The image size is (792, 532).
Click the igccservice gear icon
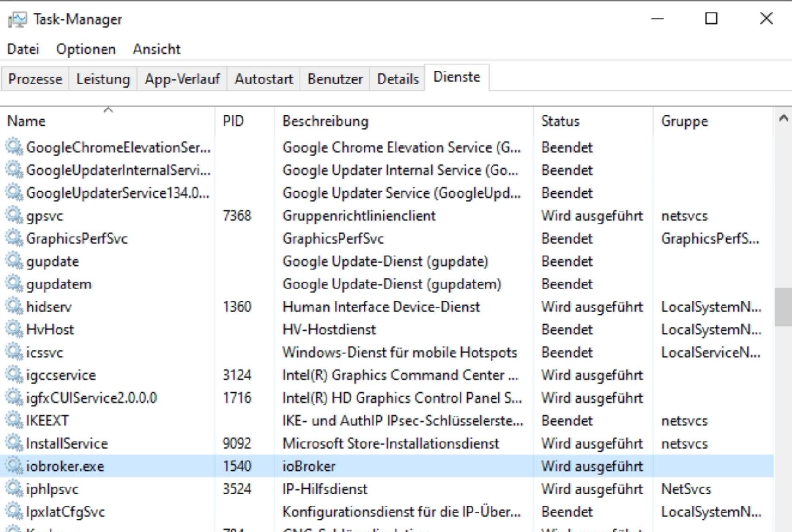14,374
